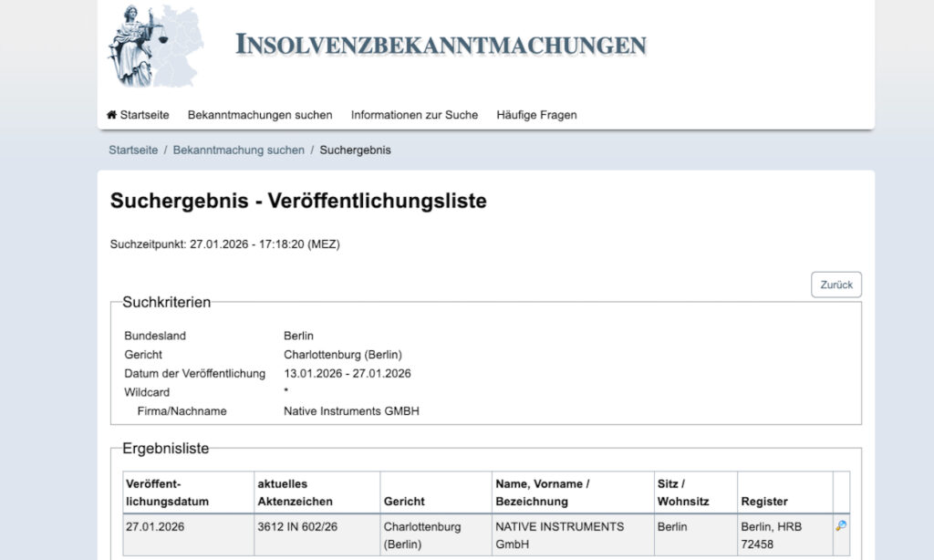Click the Gericht column header
The image size is (934, 560).
click(404, 502)
